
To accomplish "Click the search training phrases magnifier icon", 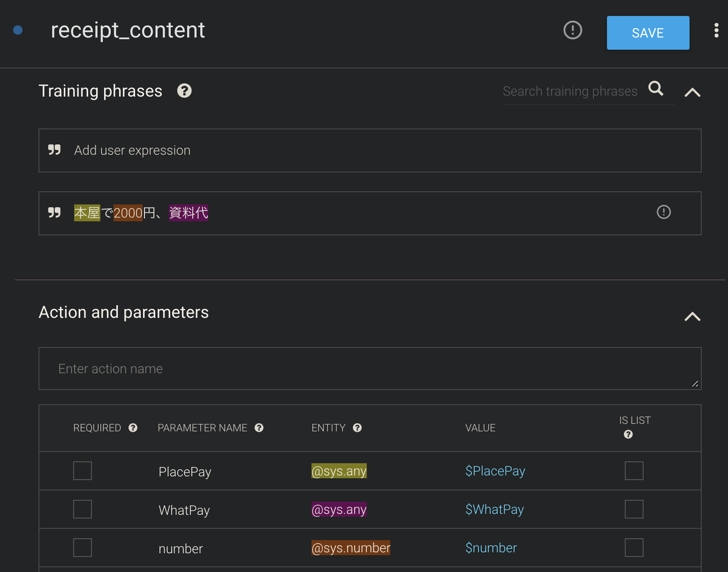I will pyautogui.click(x=656, y=88).
